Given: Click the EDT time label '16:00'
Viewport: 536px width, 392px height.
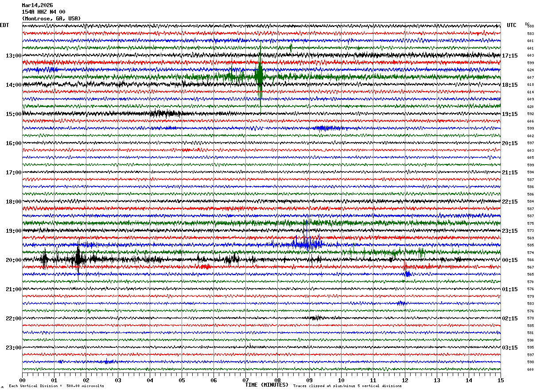Looking at the screenshot, I should click(14, 143).
